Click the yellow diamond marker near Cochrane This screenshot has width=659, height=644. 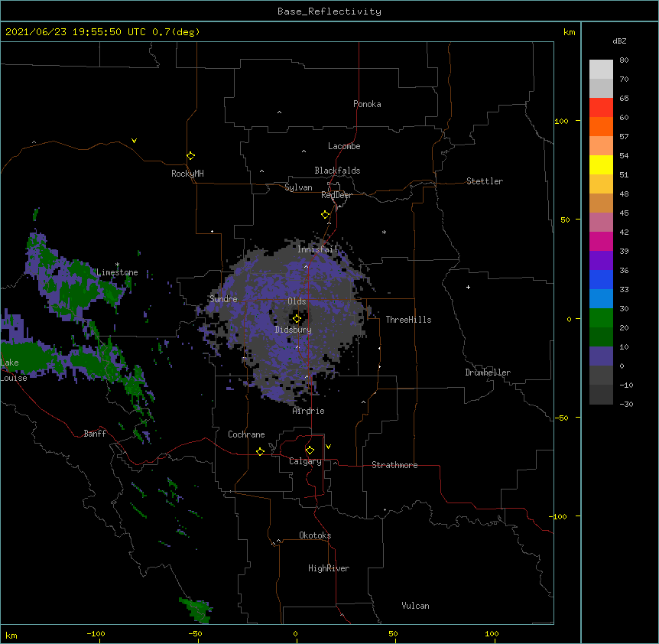(x=260, y=451)
